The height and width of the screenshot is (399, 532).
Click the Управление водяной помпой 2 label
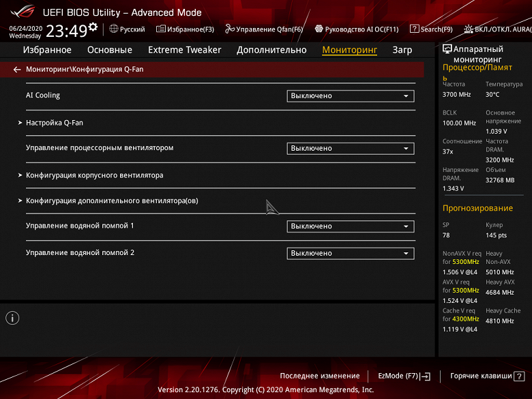80,253
